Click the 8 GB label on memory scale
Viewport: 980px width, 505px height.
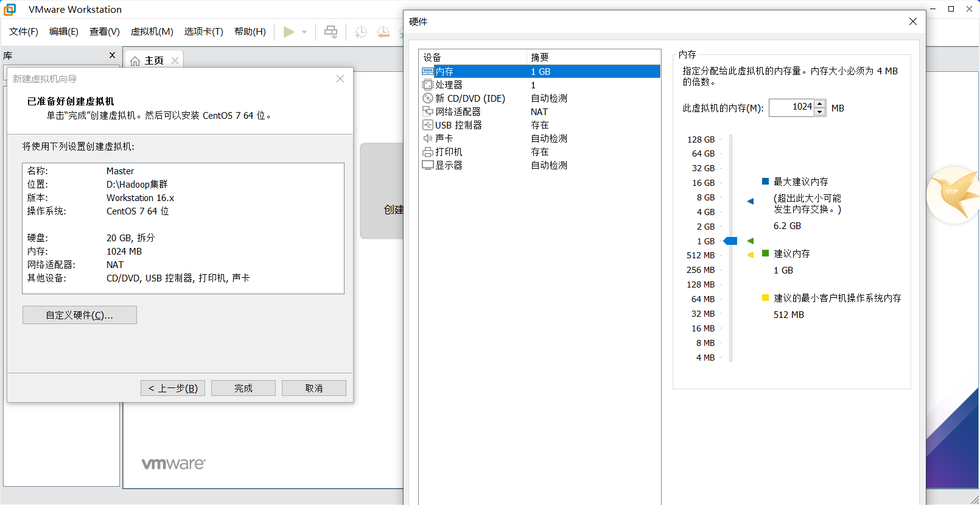pos(705,197)
